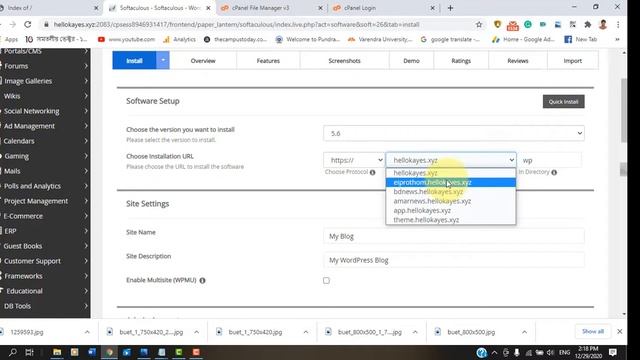This screenshot has width=640, height=360.
Task: Open the google translate bookmark
Action: 450,39
